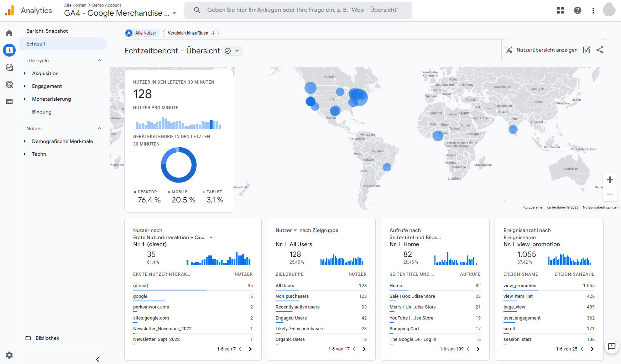This screenshot has width=621, height=364.
Task: Click the Google Analytics logo
Action: (x=9, y=10)
